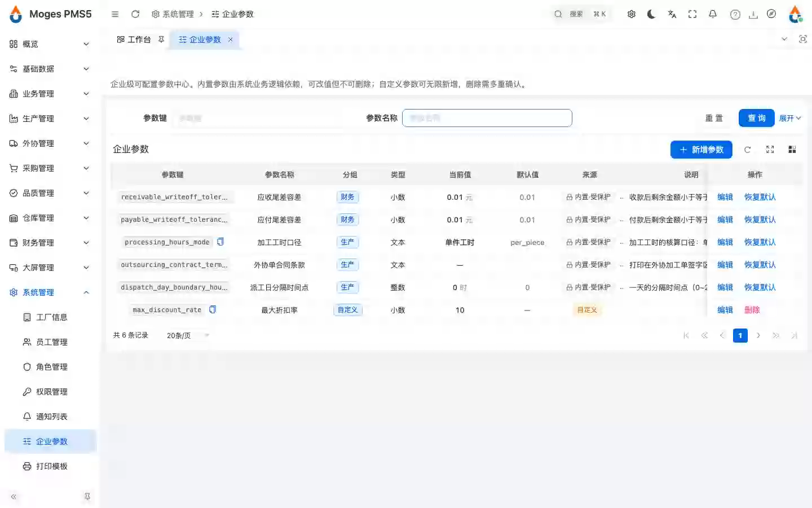Delete the max_discount_rate parameter
Image resolution: width=812 pixels, height=508 pixels.
tap(752, 310)
